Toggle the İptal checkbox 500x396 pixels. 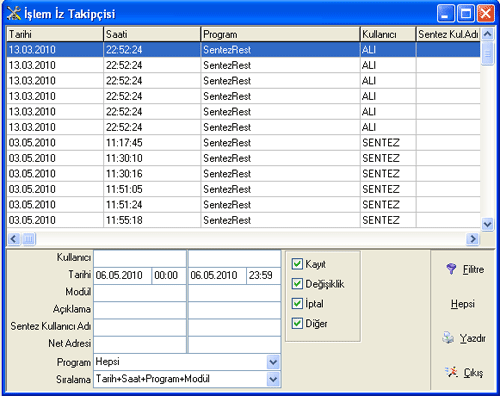coord(297,303)
